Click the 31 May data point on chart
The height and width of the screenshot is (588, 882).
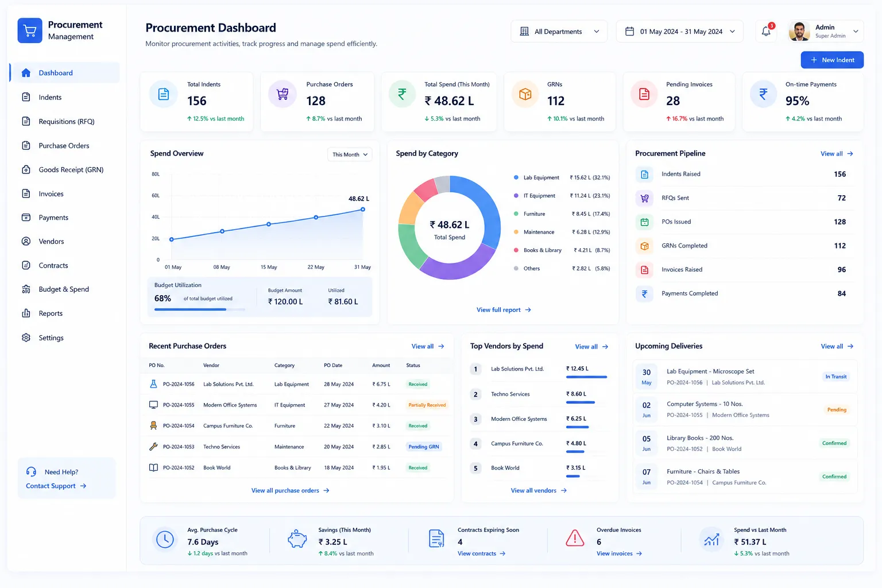(x=363, y=210)
